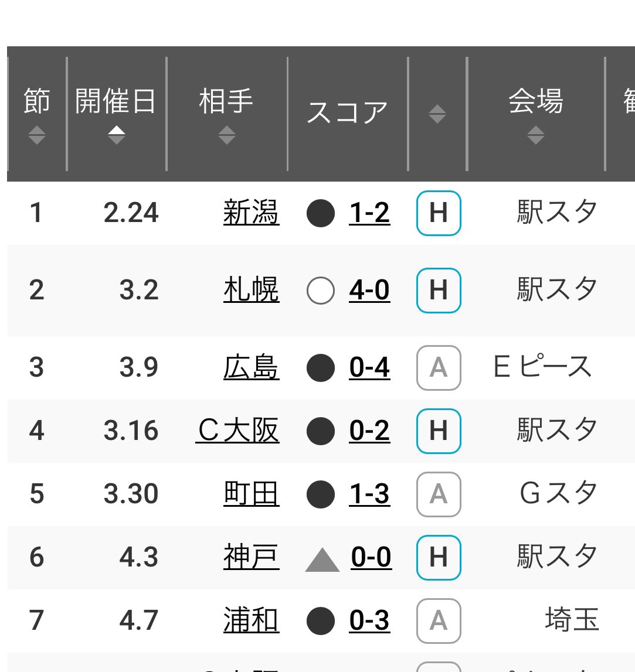
Task: View the 0-4 match result
Action: [369, 368]
